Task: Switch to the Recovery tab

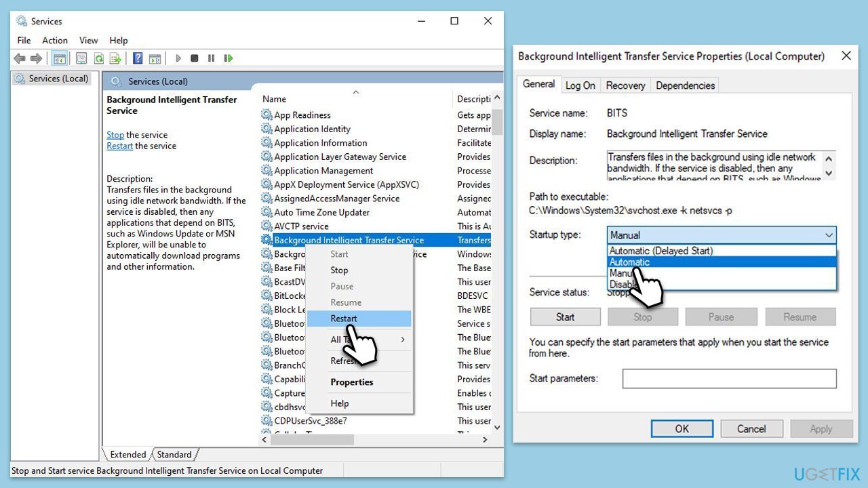Action: (625, 85)
